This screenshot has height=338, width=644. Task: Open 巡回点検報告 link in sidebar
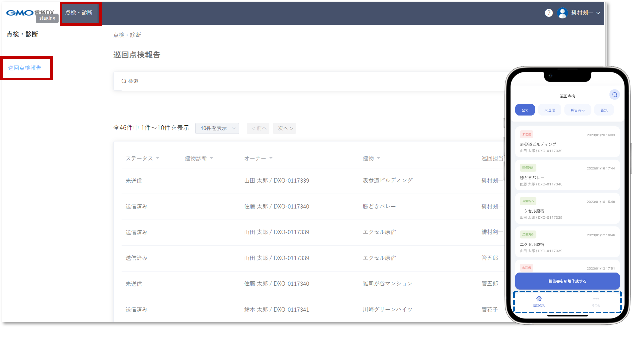(x=25, y=68)
